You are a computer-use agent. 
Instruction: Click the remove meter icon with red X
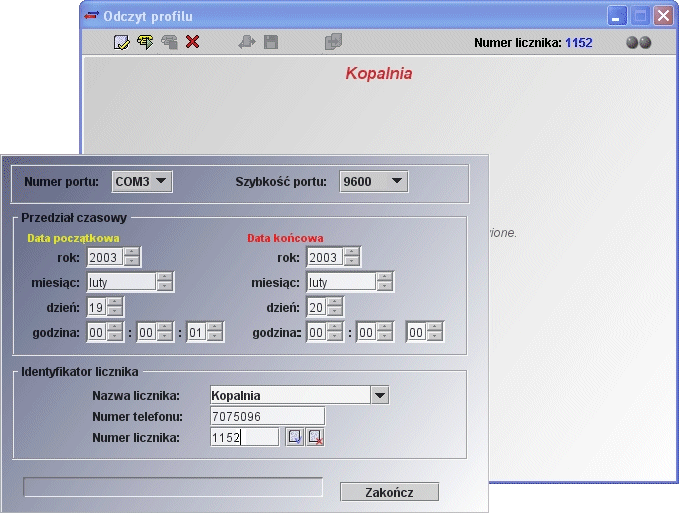316,437
